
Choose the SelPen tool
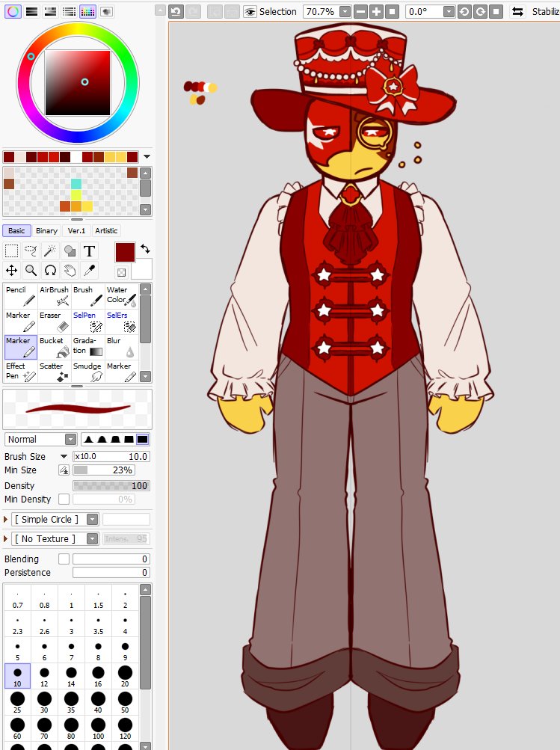tap(88, 322)
